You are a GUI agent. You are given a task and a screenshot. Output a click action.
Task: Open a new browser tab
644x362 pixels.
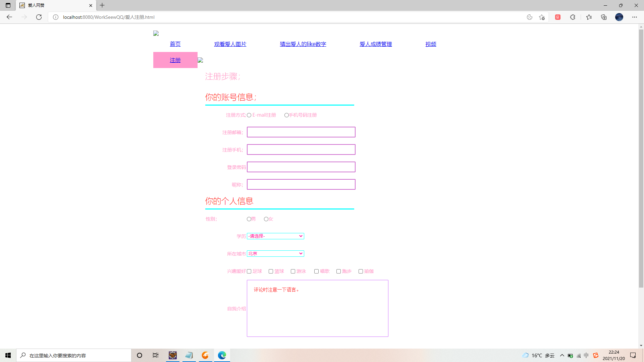(102, 5)
